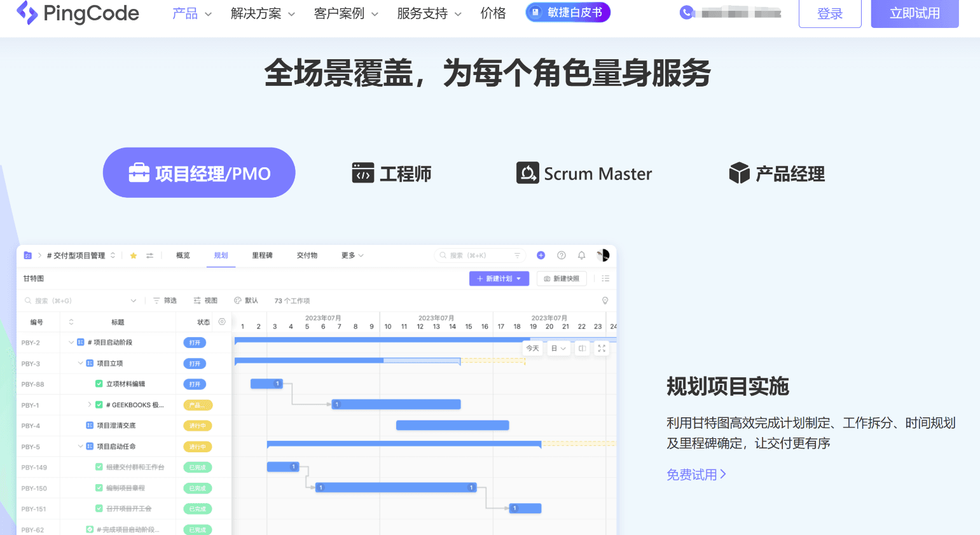The width and height of the screenshot is (980, 535).
Task: Toggle the GEEKBOOKS task checkbox
Action: point(99,405)
